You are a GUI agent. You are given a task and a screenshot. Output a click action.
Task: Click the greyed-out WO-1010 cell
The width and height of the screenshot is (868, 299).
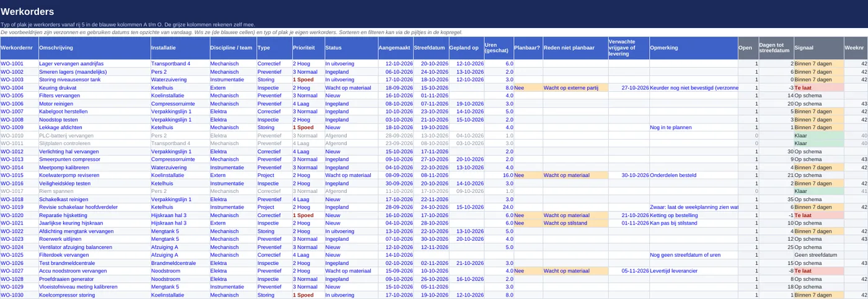(19, 135)
